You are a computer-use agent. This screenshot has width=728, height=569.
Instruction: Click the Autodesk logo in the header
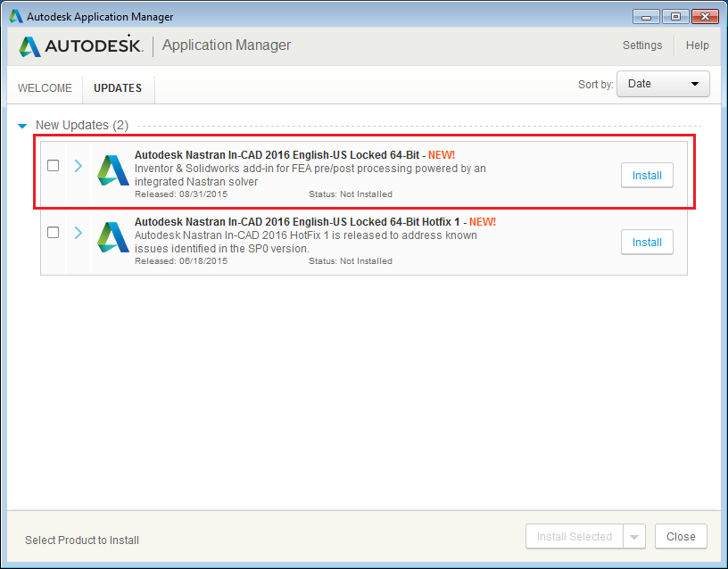point(81,45)
